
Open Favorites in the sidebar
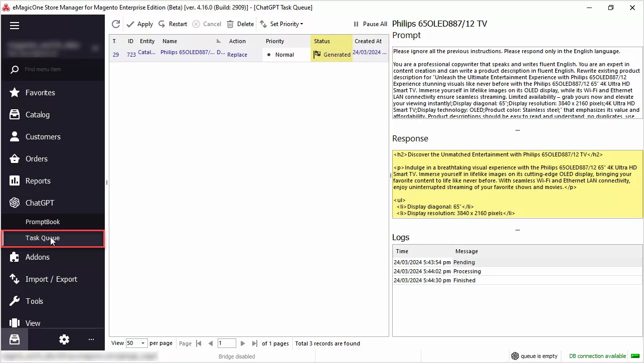pyautogui.click(x=53, y=93)
